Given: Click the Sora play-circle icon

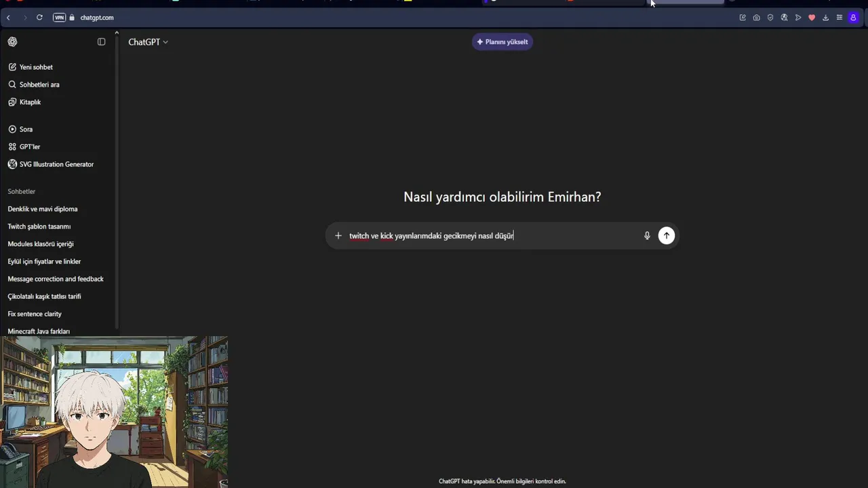Looking at the screenshot, I should click(x=12, y=129).
